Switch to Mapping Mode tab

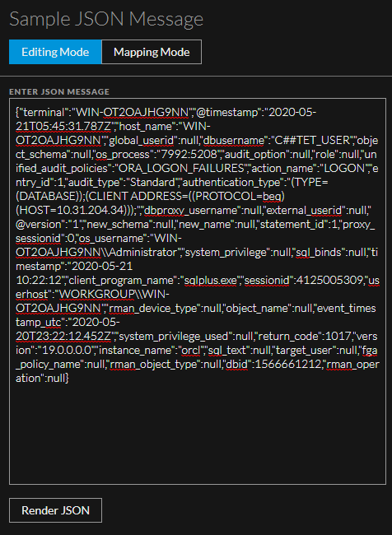pyautogui.click(x=152, y=52)
